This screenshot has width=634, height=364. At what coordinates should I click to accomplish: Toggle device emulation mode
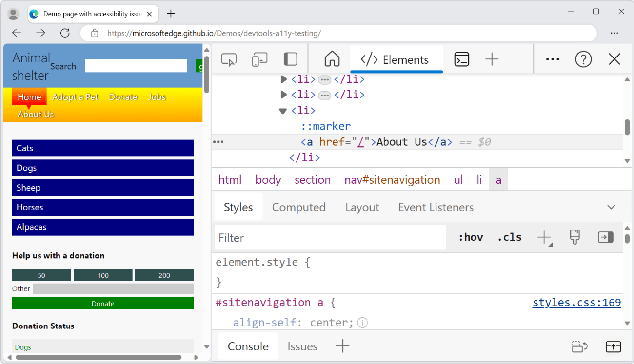[259, 59]
